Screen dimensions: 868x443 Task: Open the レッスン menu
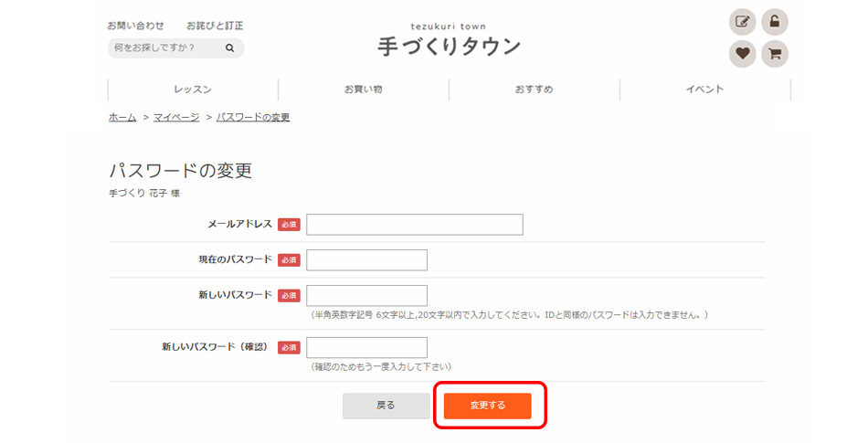point(193,90)
